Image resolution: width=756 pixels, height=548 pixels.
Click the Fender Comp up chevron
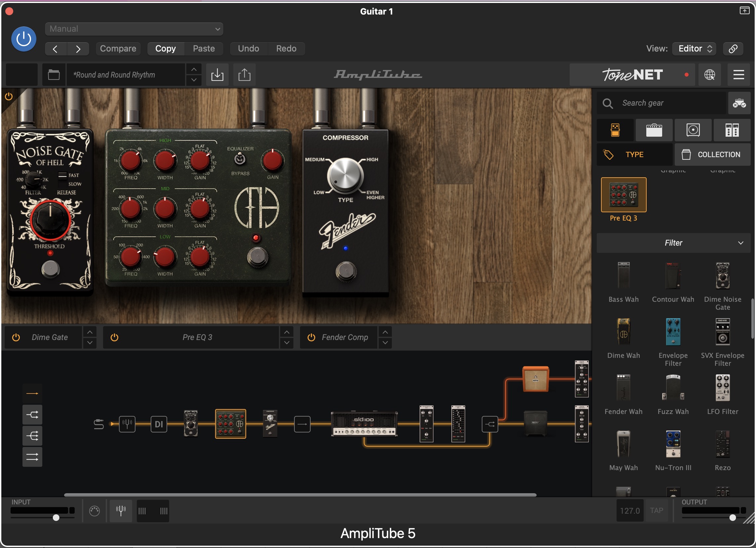tap(385, 332)
